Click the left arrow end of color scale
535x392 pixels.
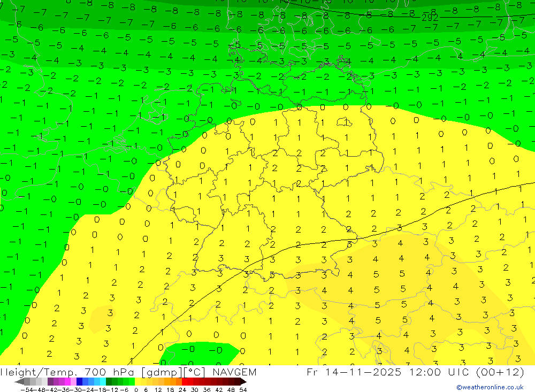[x=19, y=382]
